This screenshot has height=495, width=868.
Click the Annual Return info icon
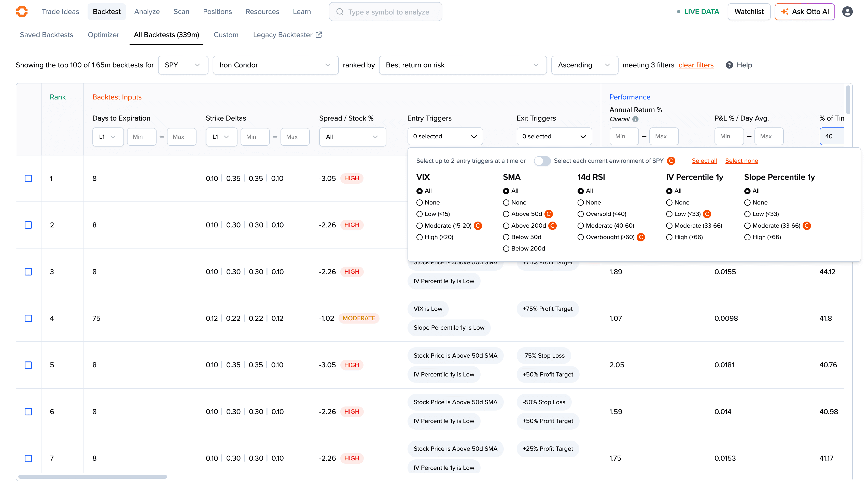pyautogui.click(x=635, y=119)
